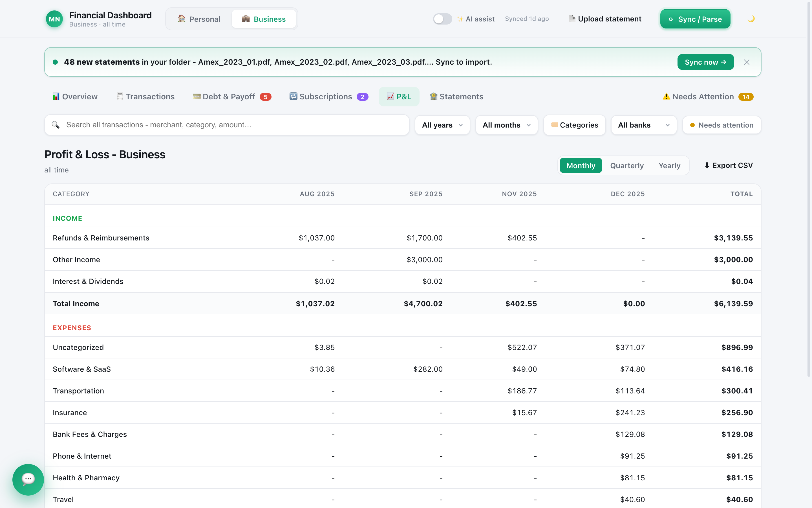Click the Categories tag icon

[x=554, y=125]
